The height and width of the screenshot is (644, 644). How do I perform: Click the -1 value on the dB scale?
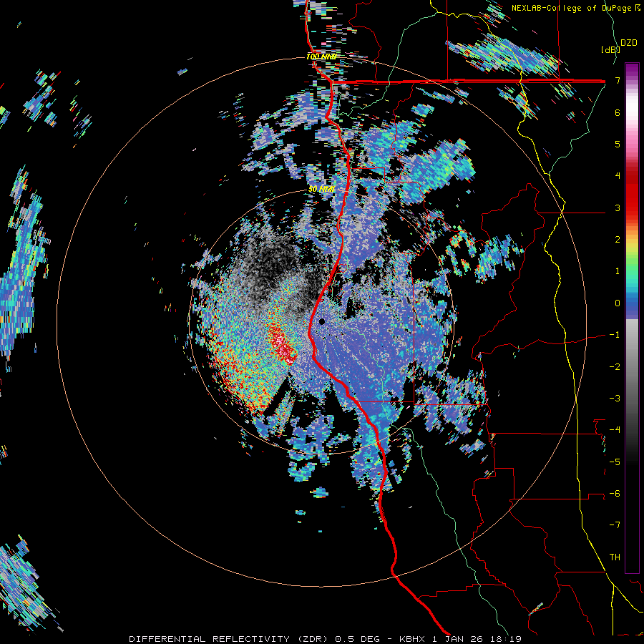tap(615, 335)
